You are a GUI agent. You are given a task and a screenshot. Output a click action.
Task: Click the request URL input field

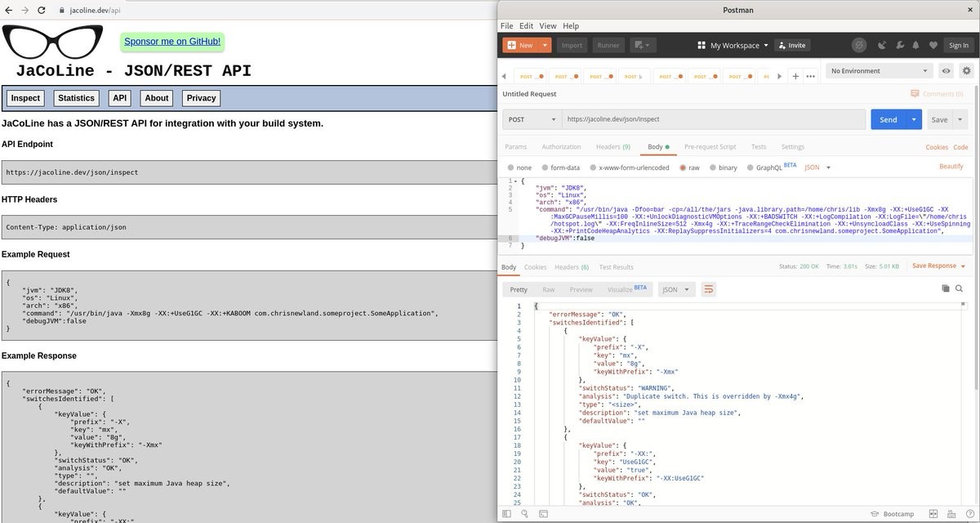click(x=713, y=119)
